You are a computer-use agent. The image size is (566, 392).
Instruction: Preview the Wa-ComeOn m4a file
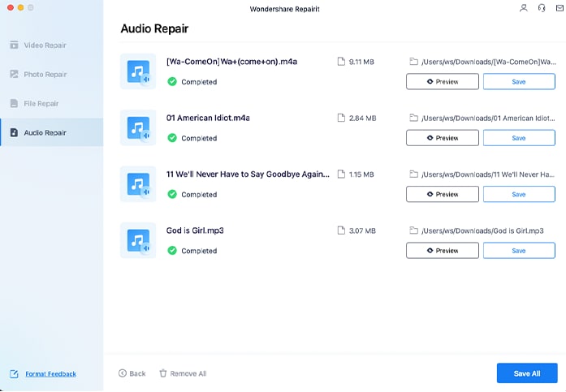pyautogui.click(x=443, y=81)
